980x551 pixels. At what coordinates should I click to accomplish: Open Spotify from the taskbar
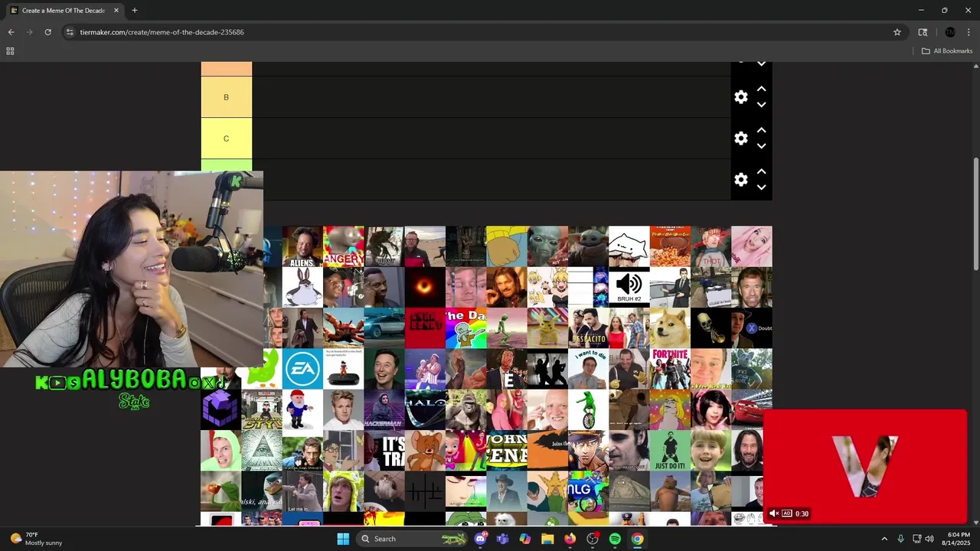[x=615, y=539]
